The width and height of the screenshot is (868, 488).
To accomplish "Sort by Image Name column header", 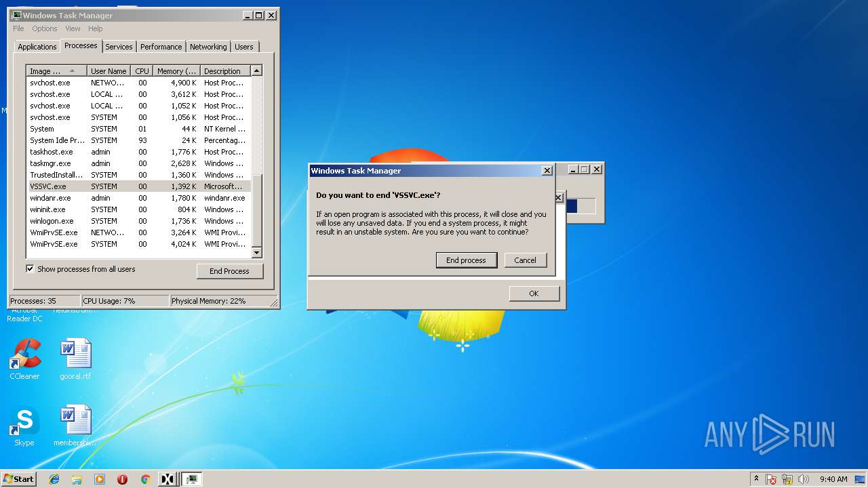I will coord(57,70).
